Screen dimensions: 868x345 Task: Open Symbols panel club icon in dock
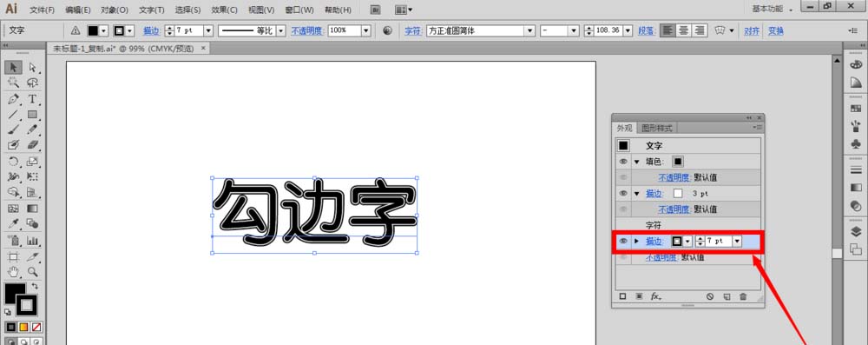click(x=855, y=143)
